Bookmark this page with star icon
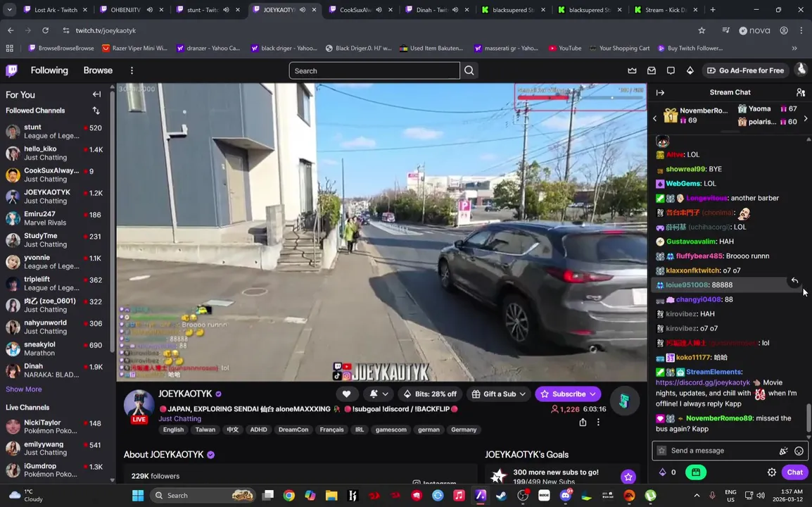 [x=702, y=30]
